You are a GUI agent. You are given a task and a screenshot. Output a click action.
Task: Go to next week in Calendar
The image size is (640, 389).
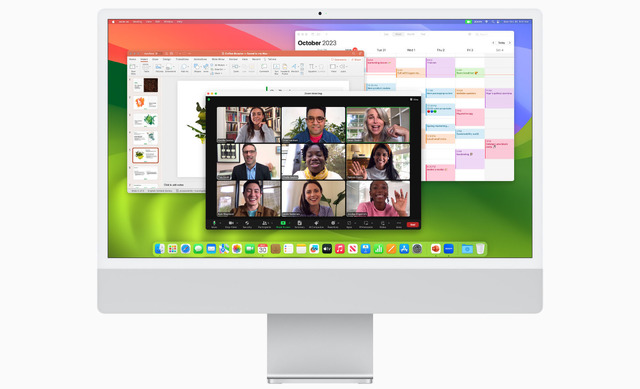coord(509,42)
